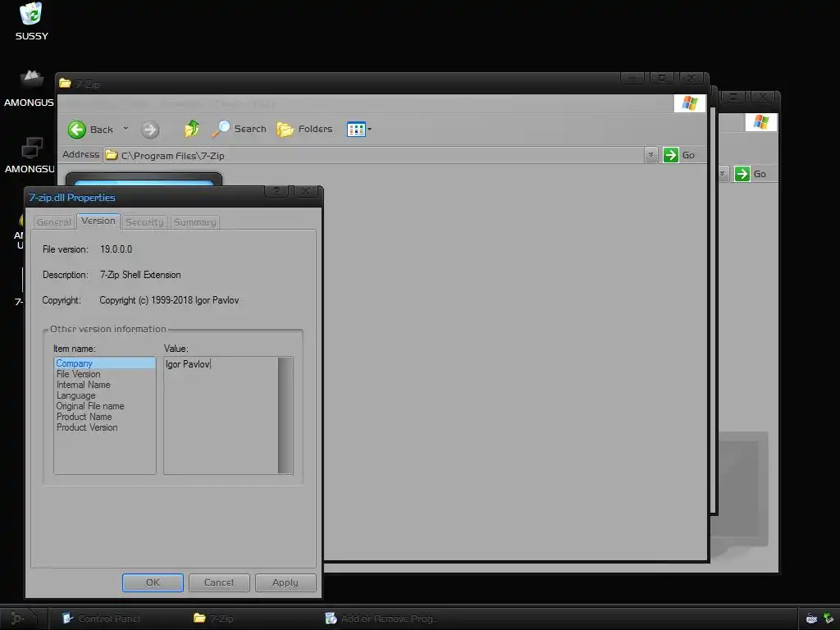This screenshot has width=840, height=630.
Task: Close the 7-zip.dll Properties dialog
Action: pyautogui.click(x=306, y=190)
